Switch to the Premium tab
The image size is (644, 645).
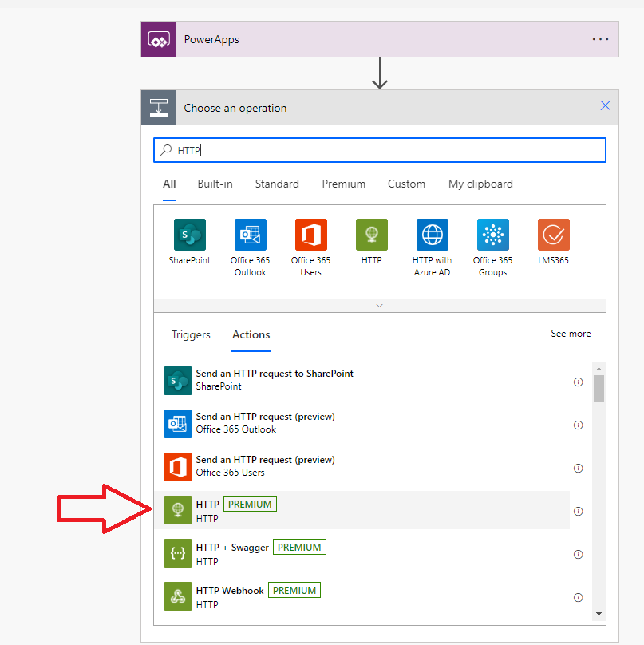point(343,184)
